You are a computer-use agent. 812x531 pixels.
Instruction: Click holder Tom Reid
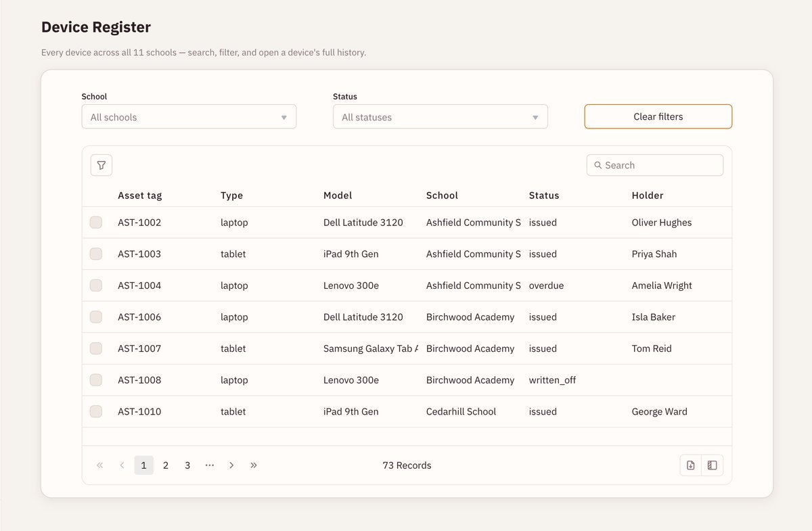pos(652,348)
